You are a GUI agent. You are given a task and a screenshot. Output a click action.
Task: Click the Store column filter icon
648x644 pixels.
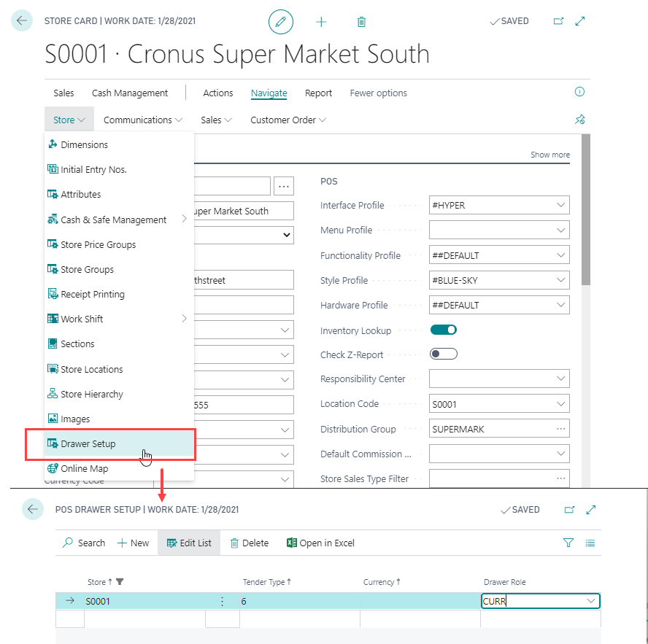click(120, 581)
